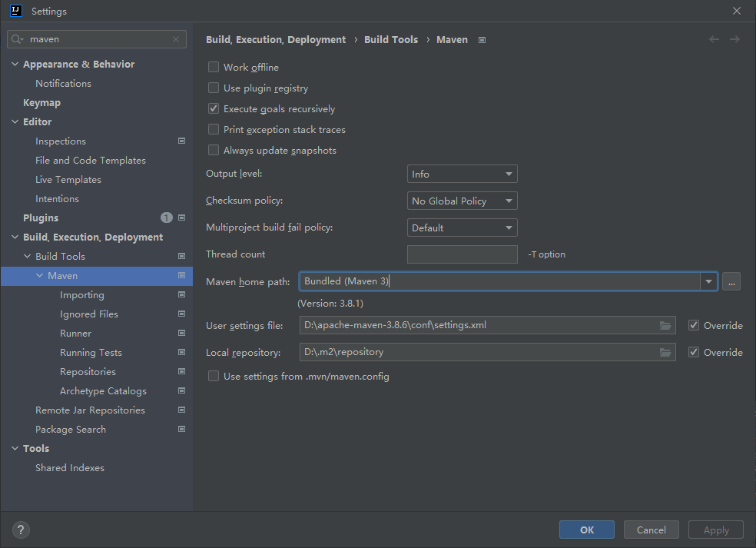Enable Use settings from .mvn/maven.config
Screen dimensions: 756x548
pyautogui.click(x=213, y=376)
